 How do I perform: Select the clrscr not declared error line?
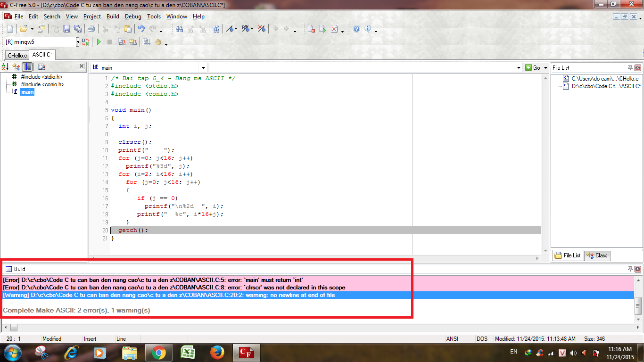pos(173,287)
